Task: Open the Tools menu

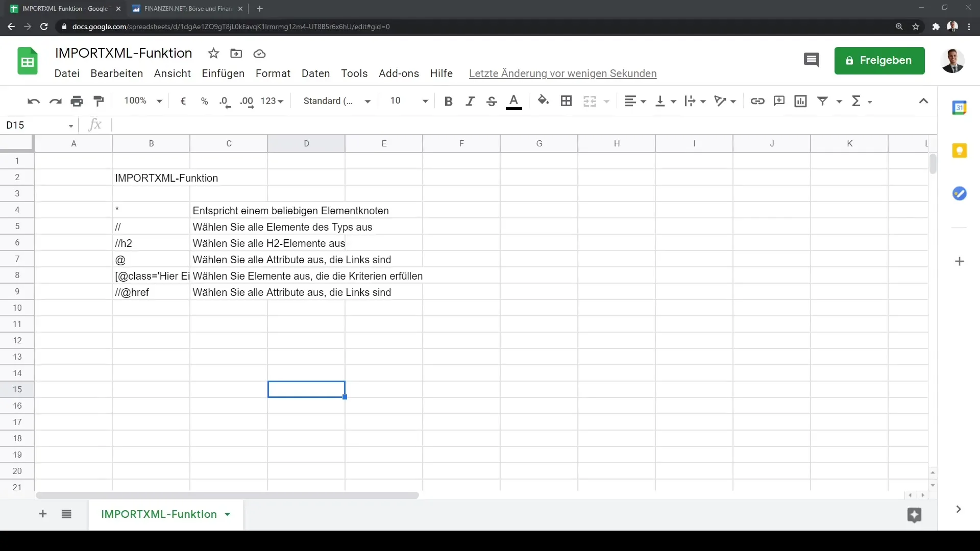Action: click(354, 73)
